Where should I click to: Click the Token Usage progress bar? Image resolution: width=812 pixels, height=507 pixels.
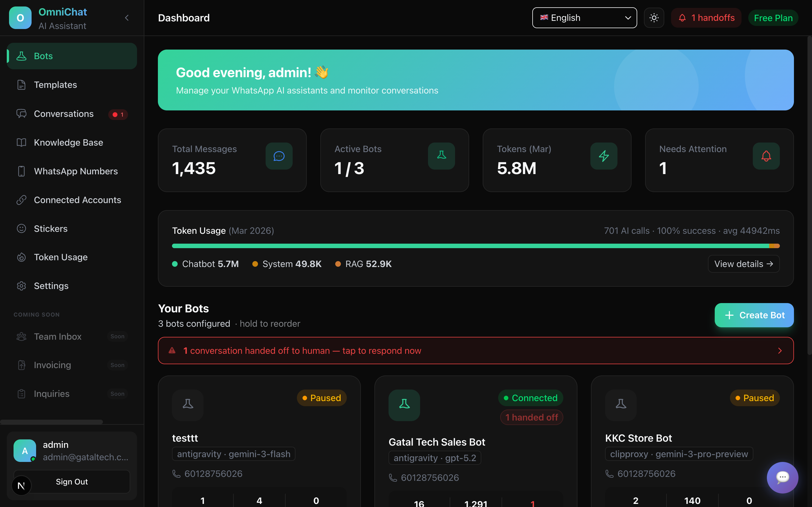click(x=475, y=246)
